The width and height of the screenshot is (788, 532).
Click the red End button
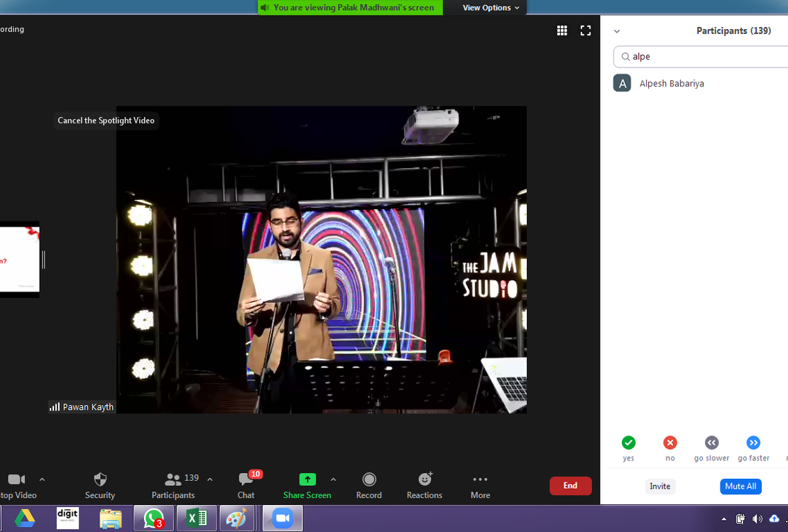(570, 486)
